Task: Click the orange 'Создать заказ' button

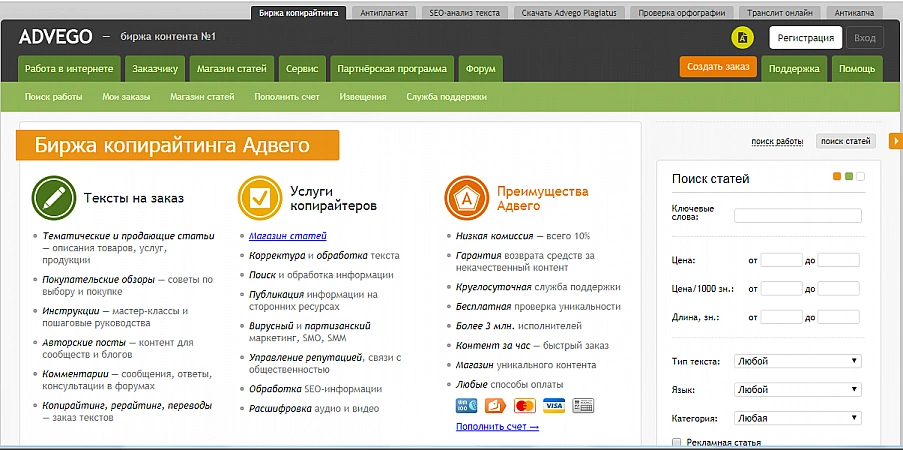Action: pos(717,67)
